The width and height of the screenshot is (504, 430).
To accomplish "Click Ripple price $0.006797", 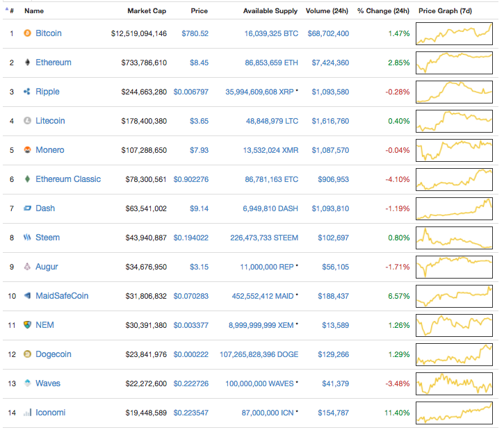I will [x=191, y=92].
